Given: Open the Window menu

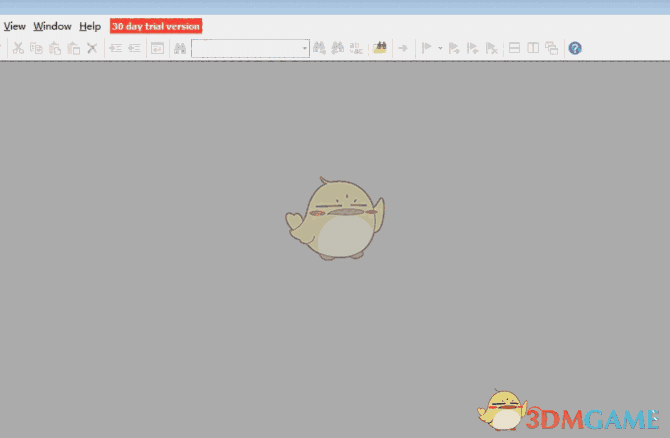Looking at the screenshot, I should [x=52, y=26].
